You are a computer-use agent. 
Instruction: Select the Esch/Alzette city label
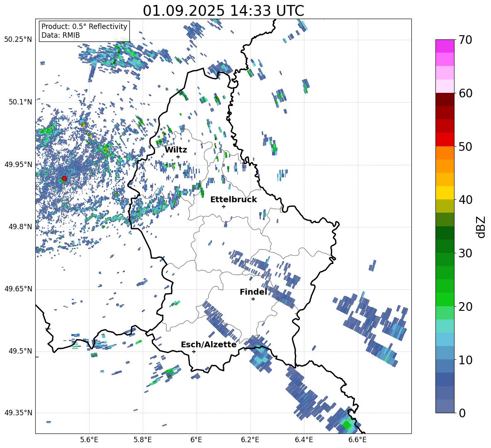coord(209,344)
